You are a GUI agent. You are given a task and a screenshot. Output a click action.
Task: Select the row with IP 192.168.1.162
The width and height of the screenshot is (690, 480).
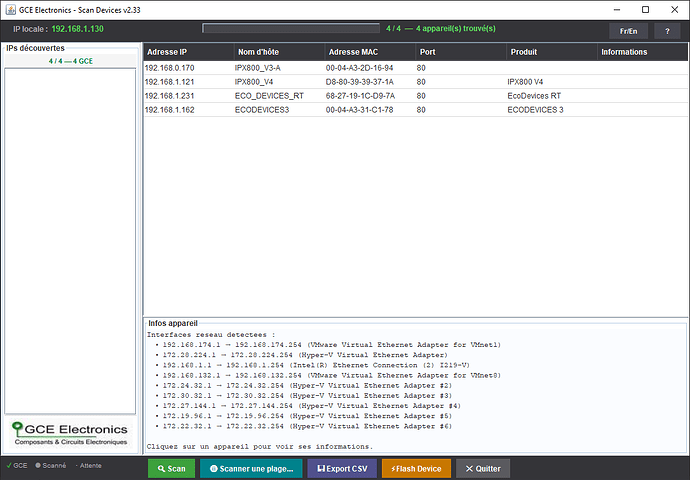click(x=415, y=110)
